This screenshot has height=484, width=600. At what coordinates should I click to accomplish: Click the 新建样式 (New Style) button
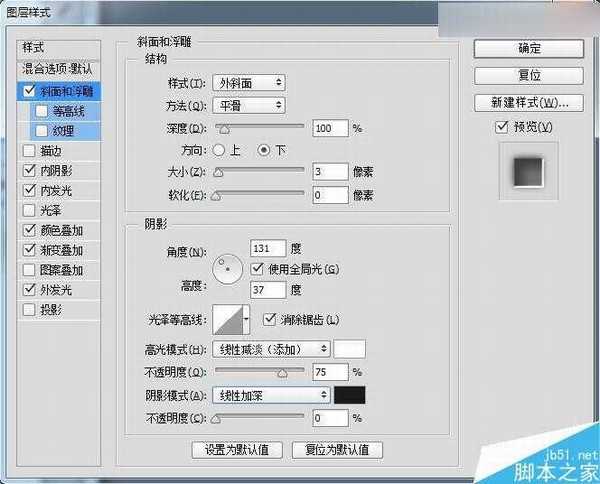click(529, 102)
